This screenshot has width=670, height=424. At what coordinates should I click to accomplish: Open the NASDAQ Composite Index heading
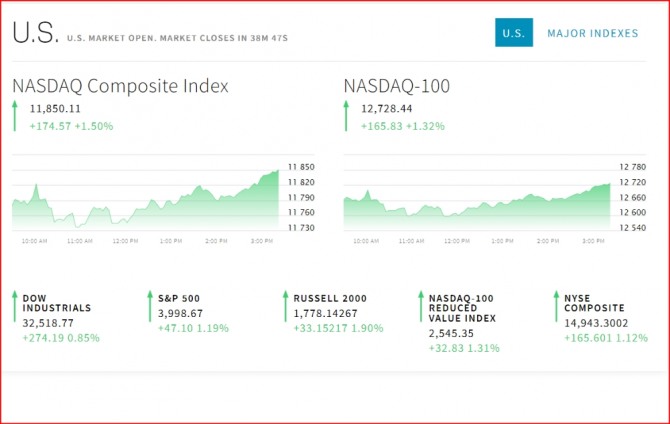pos(120,86)
